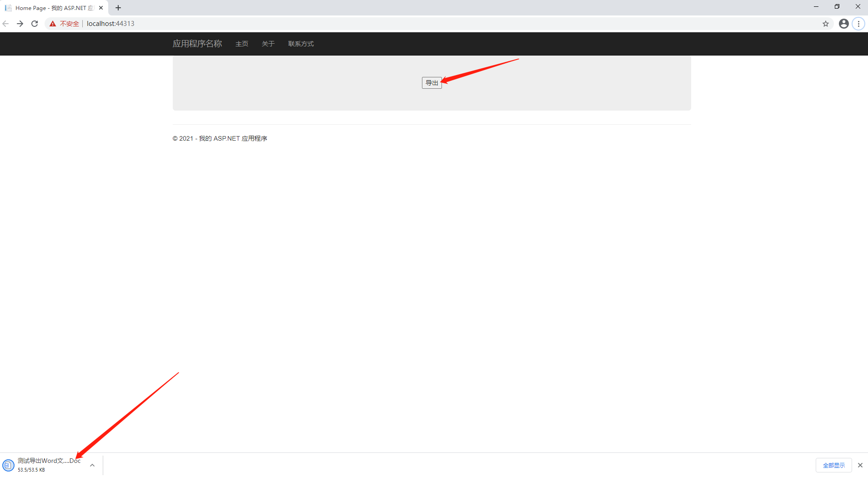Close the Home Page browser tab
The image size is (868, 477).
point(101,8)
